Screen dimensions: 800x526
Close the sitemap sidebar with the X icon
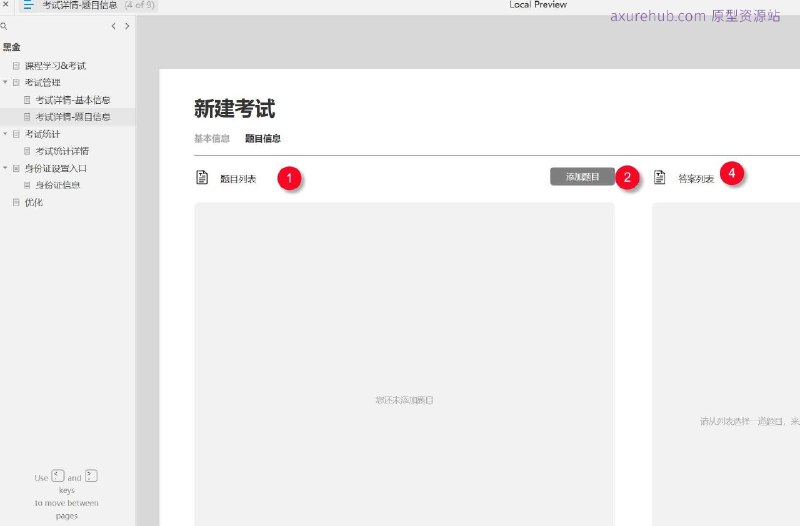[6, 4]
